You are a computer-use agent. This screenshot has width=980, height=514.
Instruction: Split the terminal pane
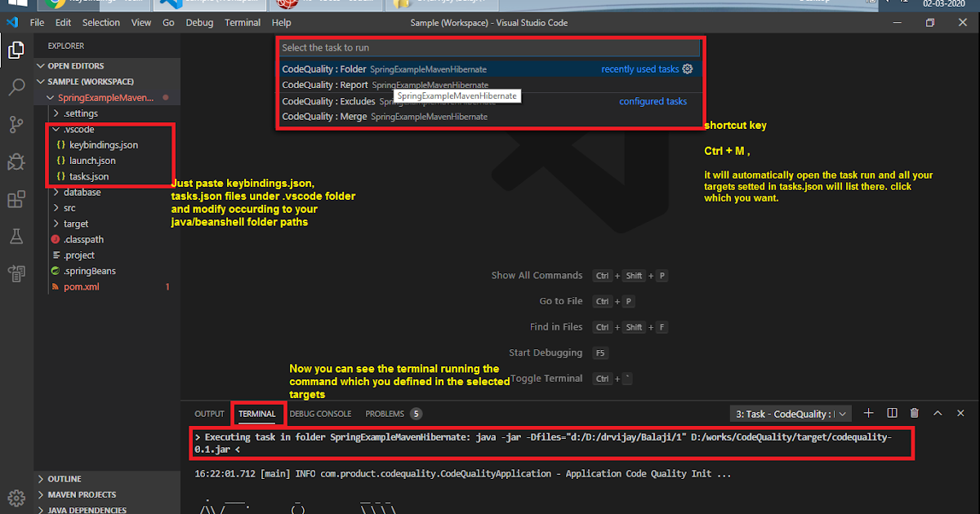[x=891, y=413]
